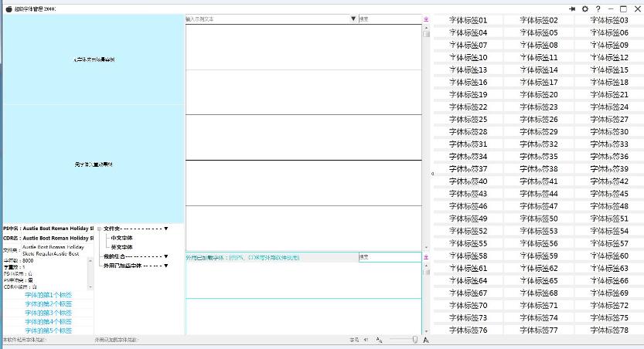644x349 pixels.
Task: Expand the 文件夹 dropdown arrow
Action: coord(166,229)
